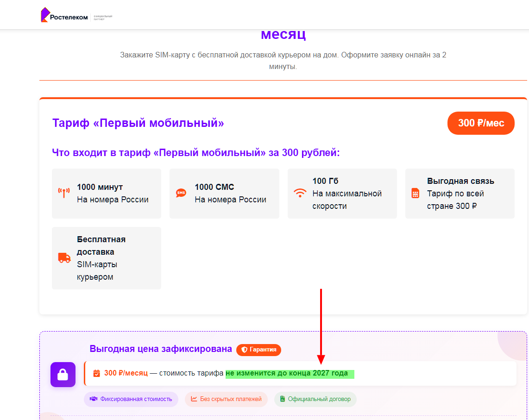529x420 pixels.
Task: Select the Без скрытых платежей tag
Action: point(226,399)
